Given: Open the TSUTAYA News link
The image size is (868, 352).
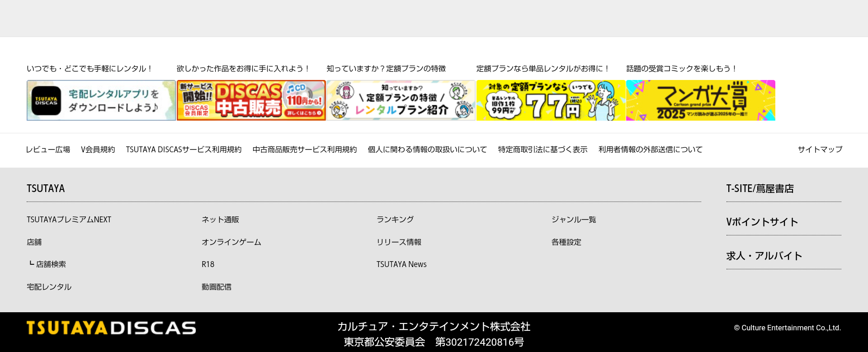Looking at the screenshot, I should tap(401, 264).
